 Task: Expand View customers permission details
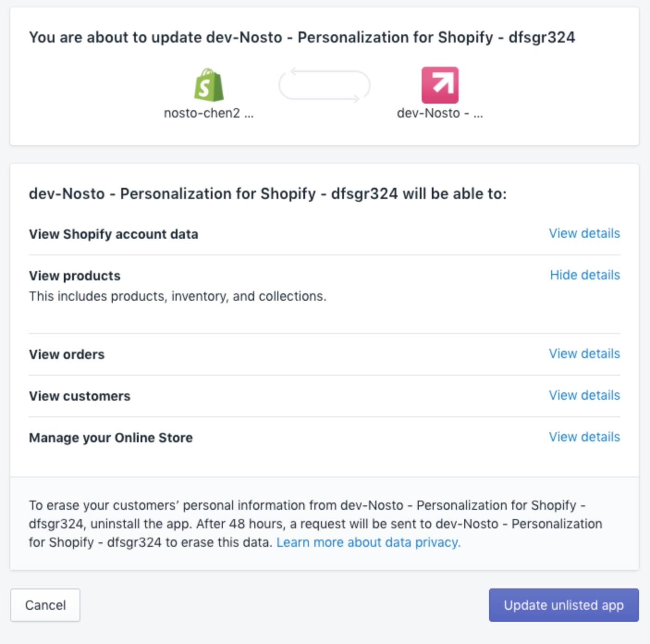(584, 396)
